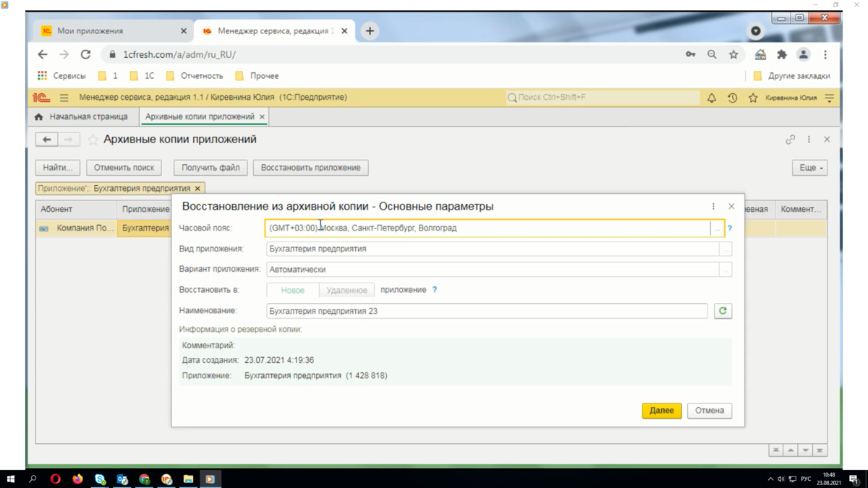Click the Далее button
Screen dimensions: 868x488
tap(662, 411)
